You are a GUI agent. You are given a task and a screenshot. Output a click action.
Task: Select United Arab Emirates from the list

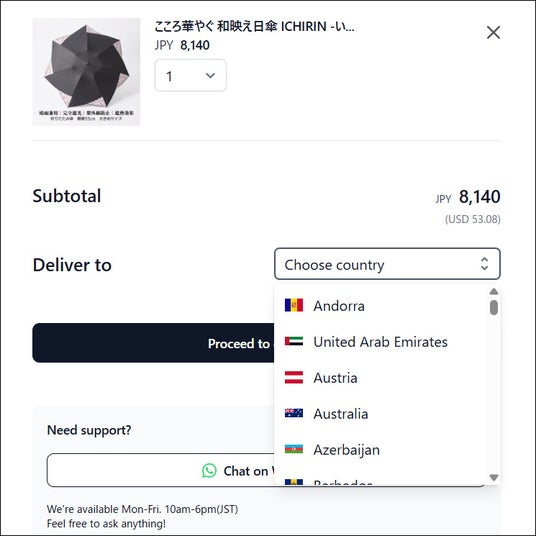click(x=382, y=341)
